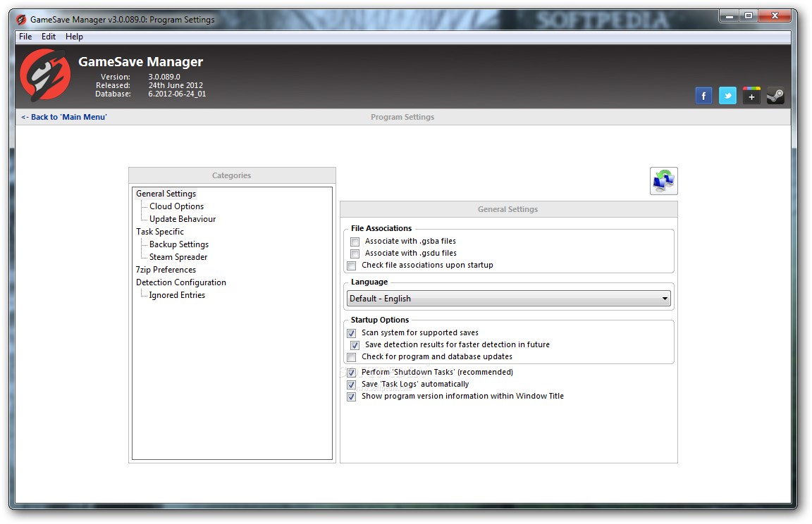Open the Help menu

[74, 36]
